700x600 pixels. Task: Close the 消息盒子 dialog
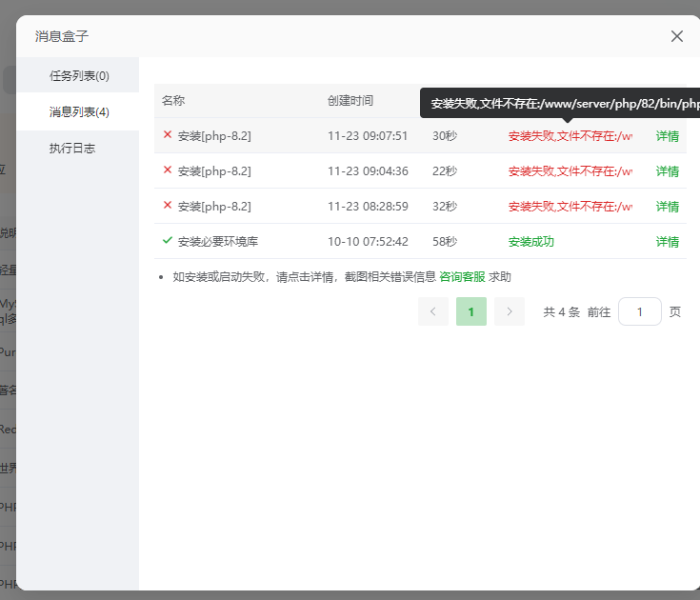(677, 36)
